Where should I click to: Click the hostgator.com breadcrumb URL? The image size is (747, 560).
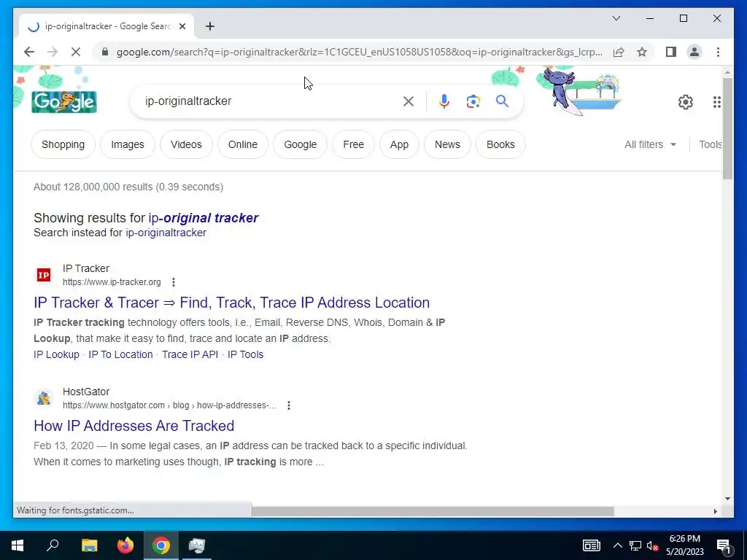click(x=169, y=405)
